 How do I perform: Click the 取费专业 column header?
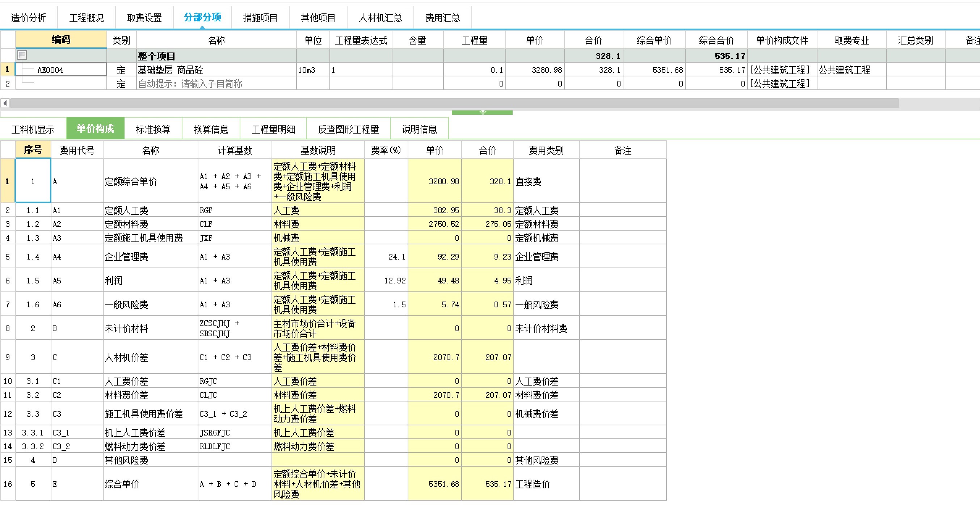[x=851, y=40]
